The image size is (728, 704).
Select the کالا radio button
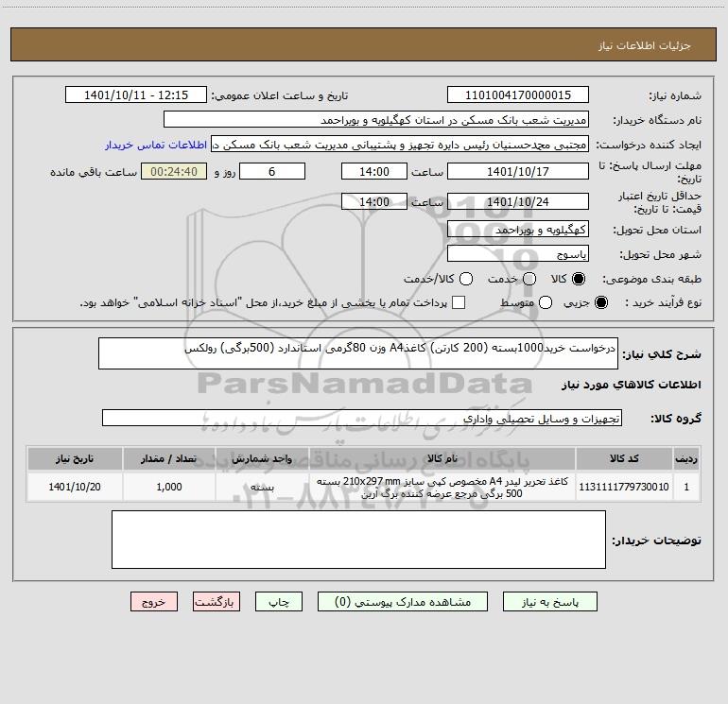579,279
